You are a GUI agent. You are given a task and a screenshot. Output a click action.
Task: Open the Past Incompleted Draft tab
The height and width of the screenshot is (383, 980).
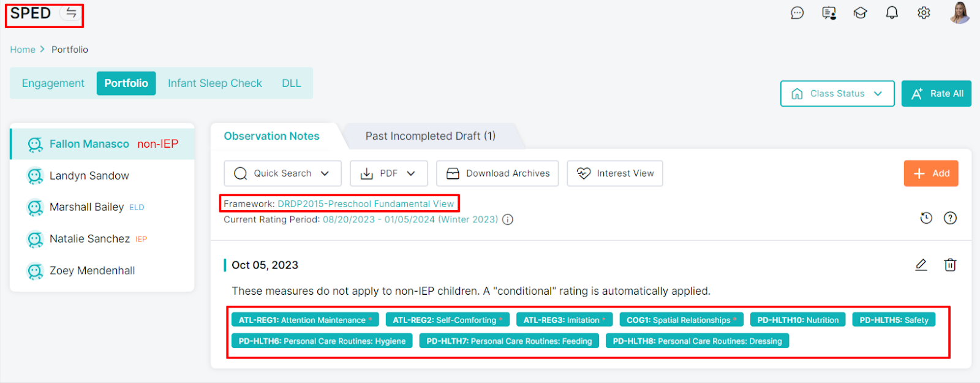pyautogui.click(x=430, y=136)
